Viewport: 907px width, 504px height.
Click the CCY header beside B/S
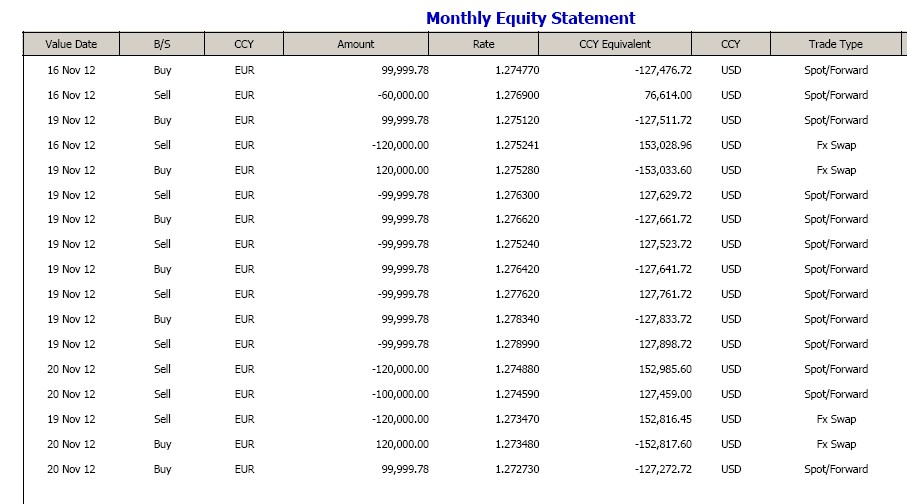244,44
